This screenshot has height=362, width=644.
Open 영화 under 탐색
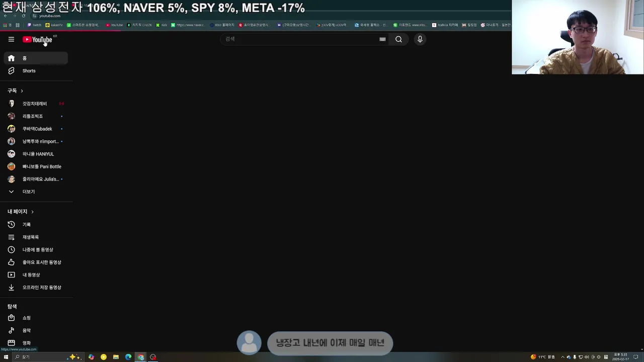(x=36, y=343)
